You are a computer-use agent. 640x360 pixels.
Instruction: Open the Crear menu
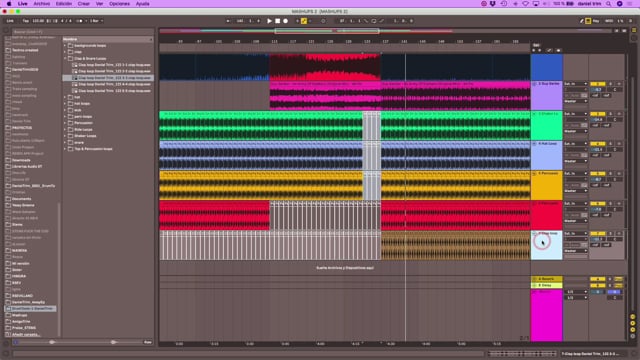coord(84,4)
